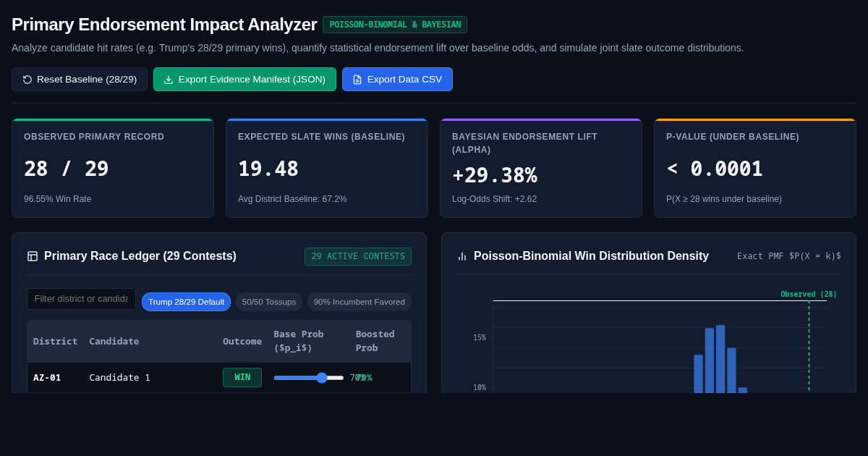The width and height of the screenshot is (868, 456).
Task: Click the file icon in Export Data CSV
Action: 357,80
